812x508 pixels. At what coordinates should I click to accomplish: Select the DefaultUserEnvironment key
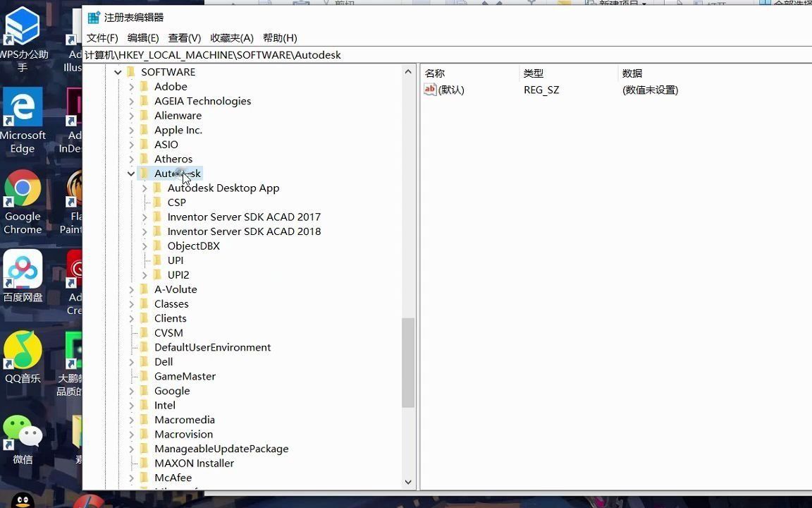[x=212, y=348]
